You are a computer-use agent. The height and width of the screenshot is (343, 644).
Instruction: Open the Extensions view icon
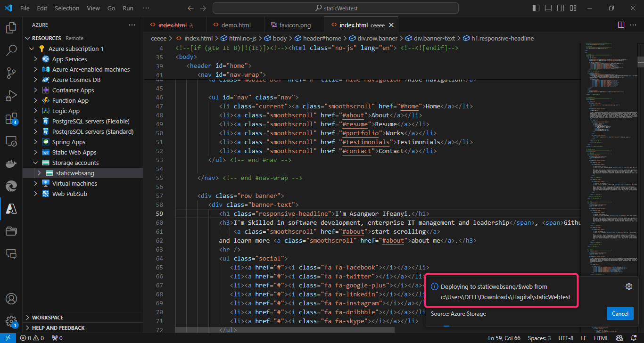(11, 119)
